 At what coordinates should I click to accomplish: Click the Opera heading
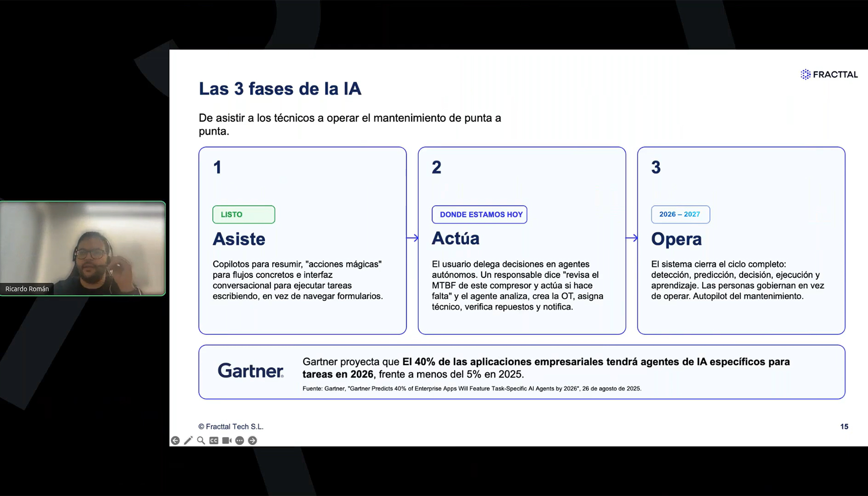tap(676, 239)
